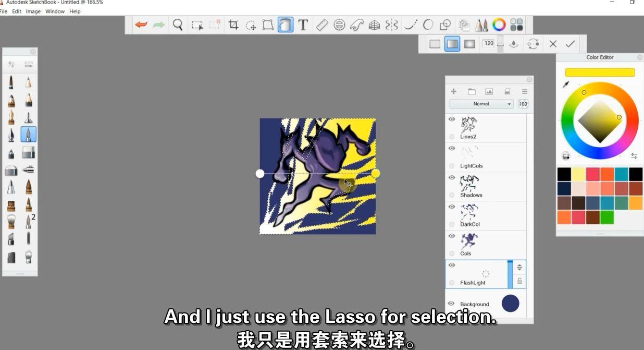644x350 pixels.
Task: Select the Lines2 layer thumbnail
Action: pyautogui.click(x=469, y=125)
